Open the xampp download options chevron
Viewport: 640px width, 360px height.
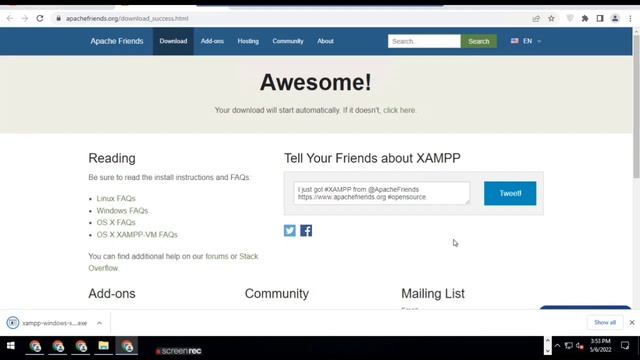tap(99, 323)
